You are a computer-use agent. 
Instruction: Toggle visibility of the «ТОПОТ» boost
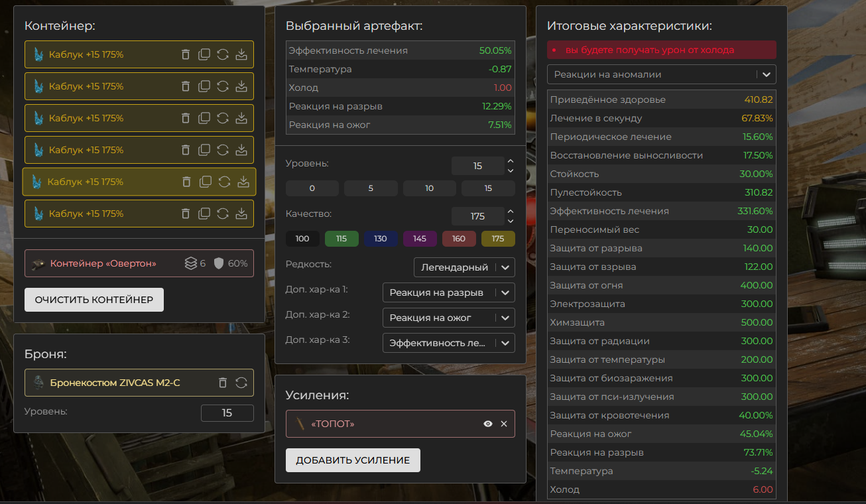(x=488, y=424)
